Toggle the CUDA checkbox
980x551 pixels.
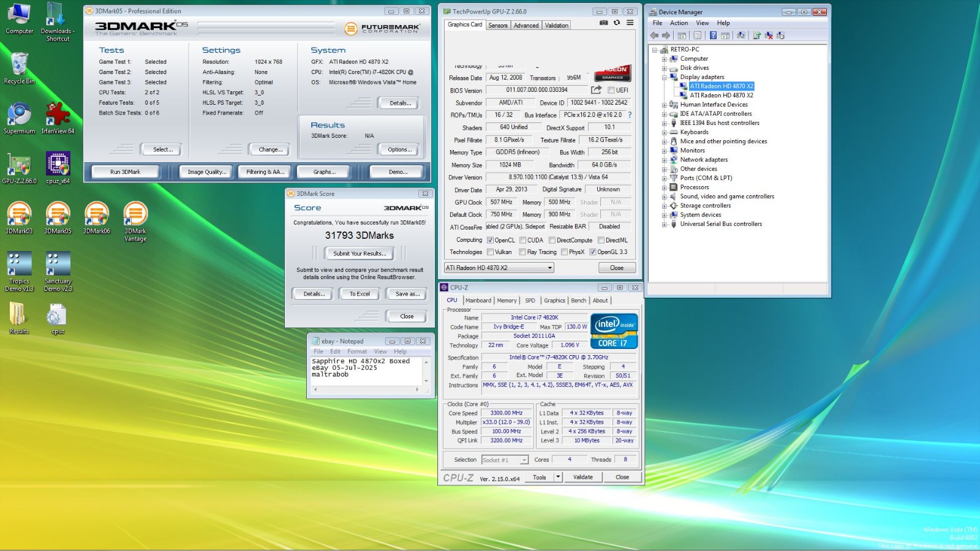tap(523, 240)
